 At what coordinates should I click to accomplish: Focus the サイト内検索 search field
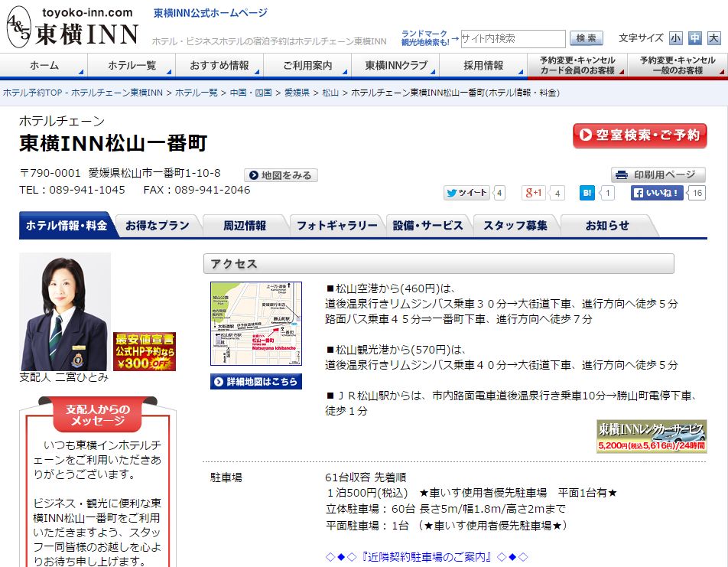(x=513, y=38)
